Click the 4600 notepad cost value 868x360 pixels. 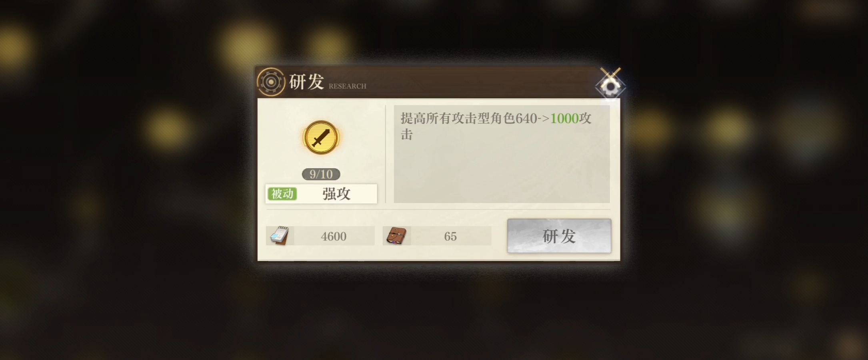(x=334, y=236)
